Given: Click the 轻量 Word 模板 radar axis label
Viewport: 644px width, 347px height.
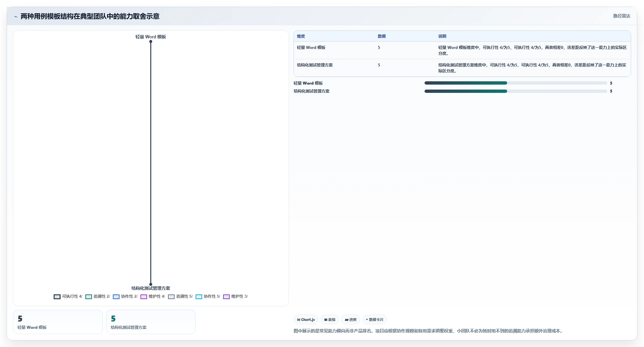Looking at the screenshot, I should 151,37.
